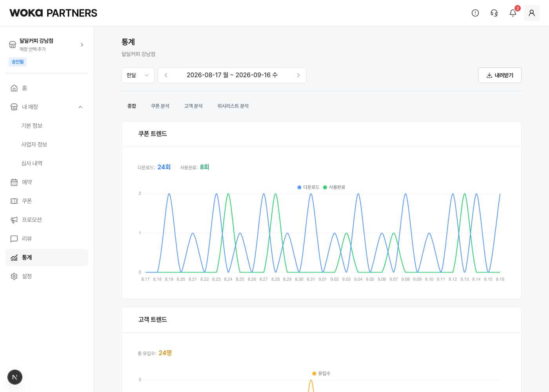The height and width of the screenshot is (392, 549).
Task: Expand store selector chevron for 달달커피 강남점
Action: (x=82, y=45)
